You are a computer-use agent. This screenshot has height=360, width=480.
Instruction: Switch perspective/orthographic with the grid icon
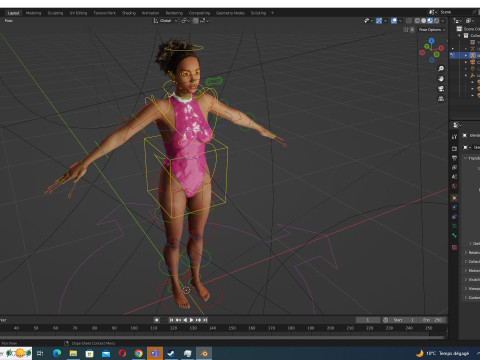[441, 99]
